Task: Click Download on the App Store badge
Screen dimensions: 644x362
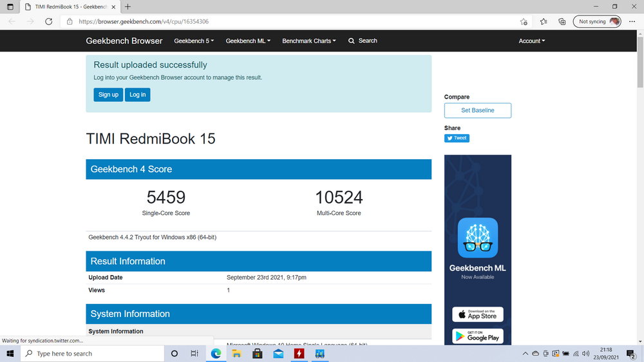Action: point(478,314)
